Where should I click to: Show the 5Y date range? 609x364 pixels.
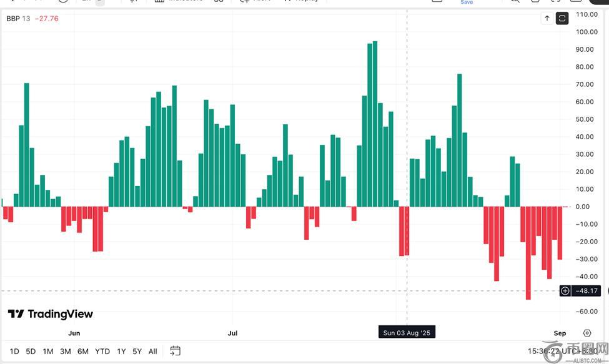click(x=137, y=352)
